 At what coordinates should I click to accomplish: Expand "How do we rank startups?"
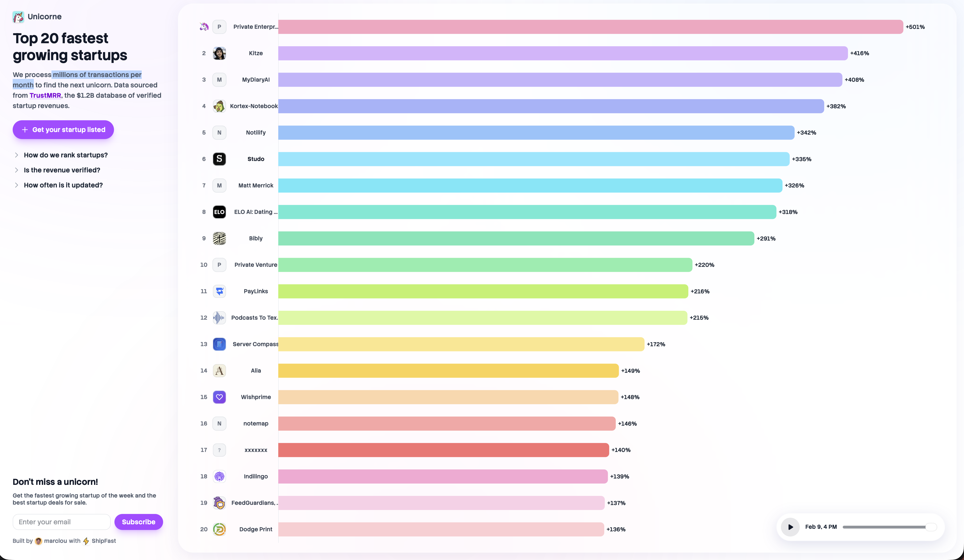65,155
